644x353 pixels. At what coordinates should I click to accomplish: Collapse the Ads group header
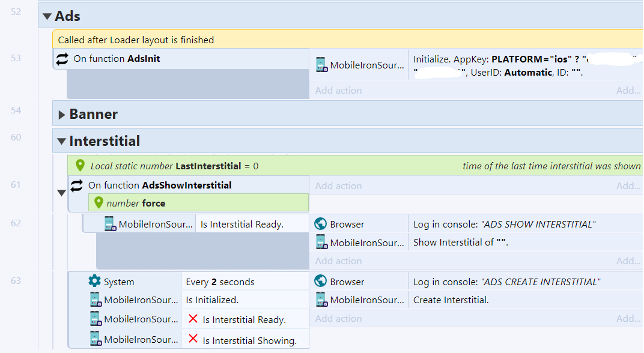tap(46, 16)
